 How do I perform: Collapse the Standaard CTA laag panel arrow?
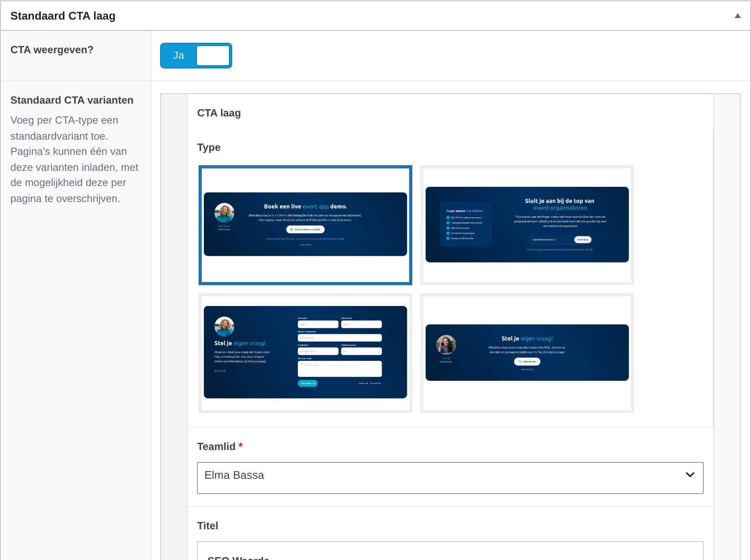point(737,16)
